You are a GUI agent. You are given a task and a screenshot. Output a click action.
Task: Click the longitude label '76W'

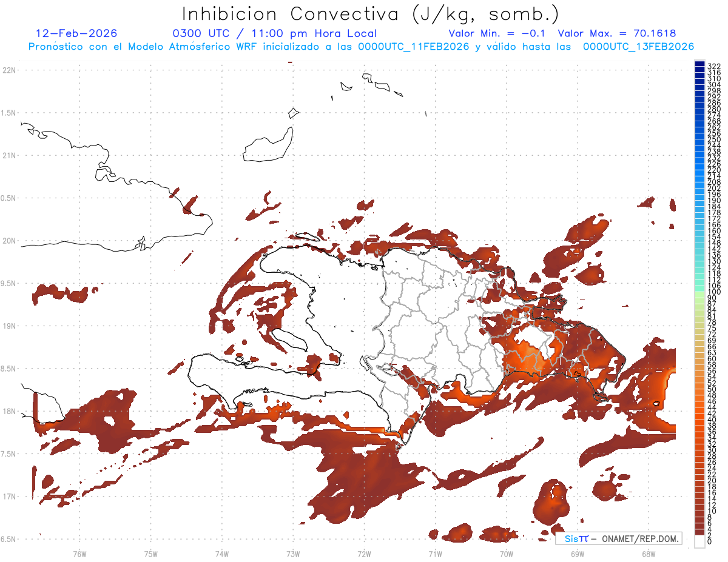tap(79, 554)
